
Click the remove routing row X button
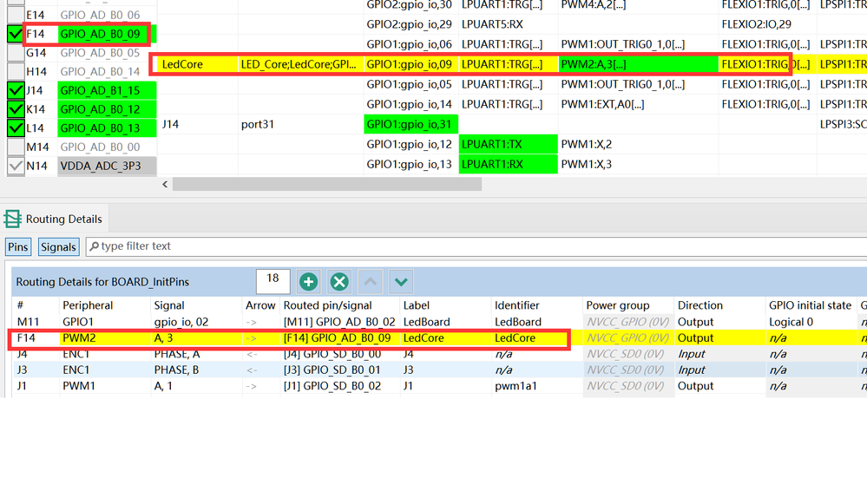pos(339,282)
